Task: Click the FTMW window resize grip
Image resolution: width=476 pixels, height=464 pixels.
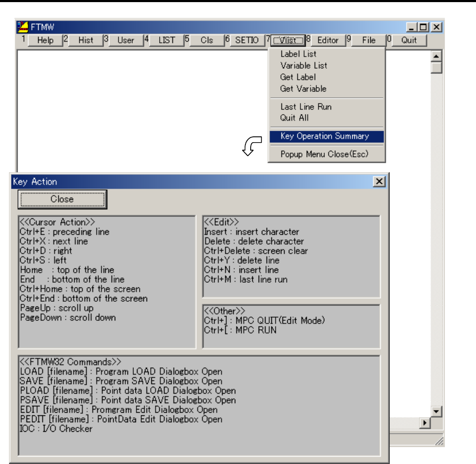Action: (440, 442)
